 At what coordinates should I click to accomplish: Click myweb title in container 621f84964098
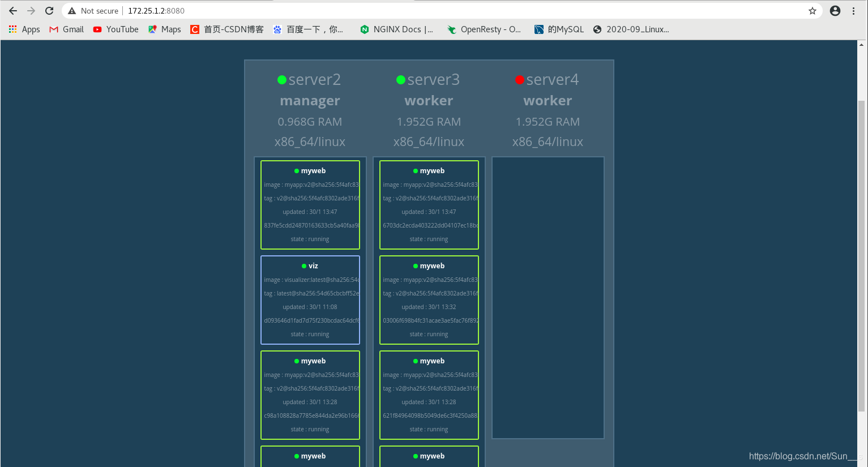(x=432, y=361)
